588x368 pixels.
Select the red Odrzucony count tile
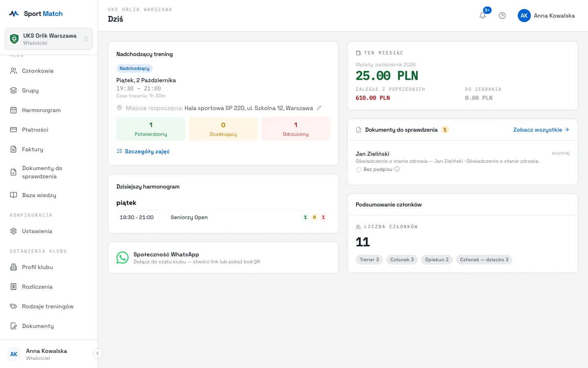[296, 129]
